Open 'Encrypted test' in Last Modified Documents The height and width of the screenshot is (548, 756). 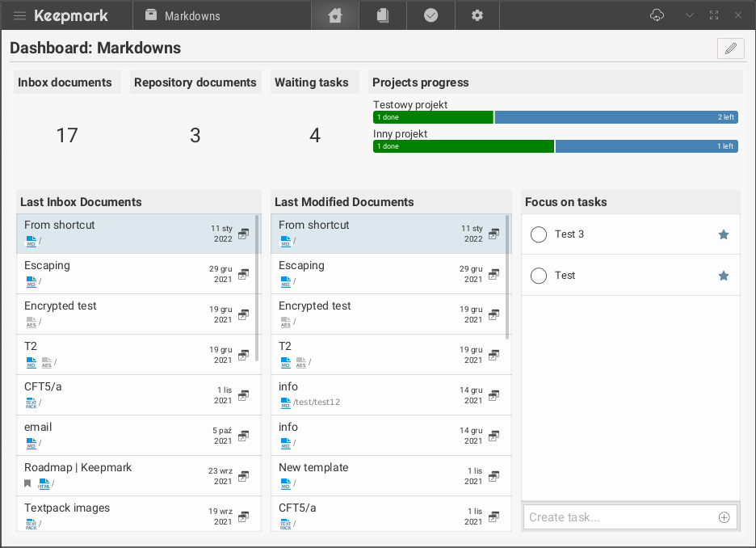[315, 306]
